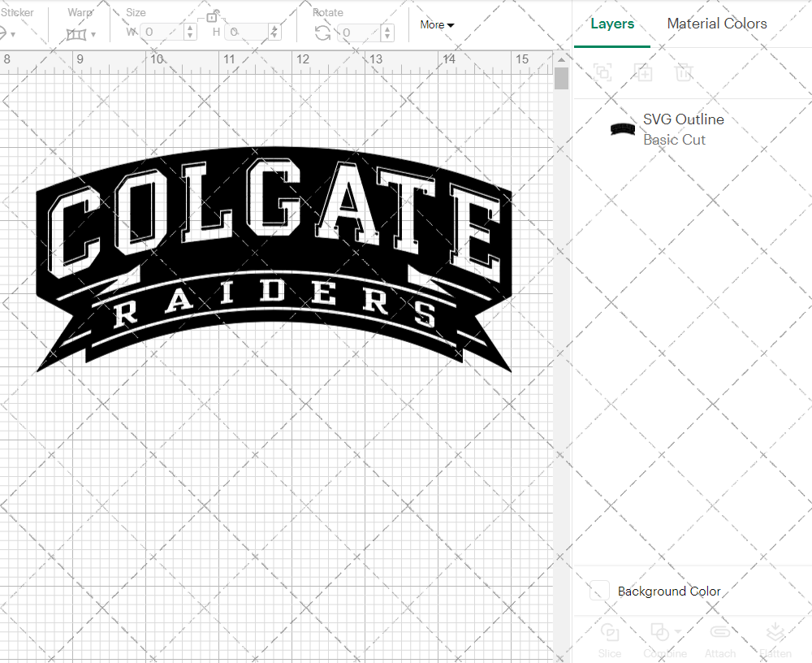Click the Background Color swatch
The height and width of the screenshot is (663, 812).
599,591
